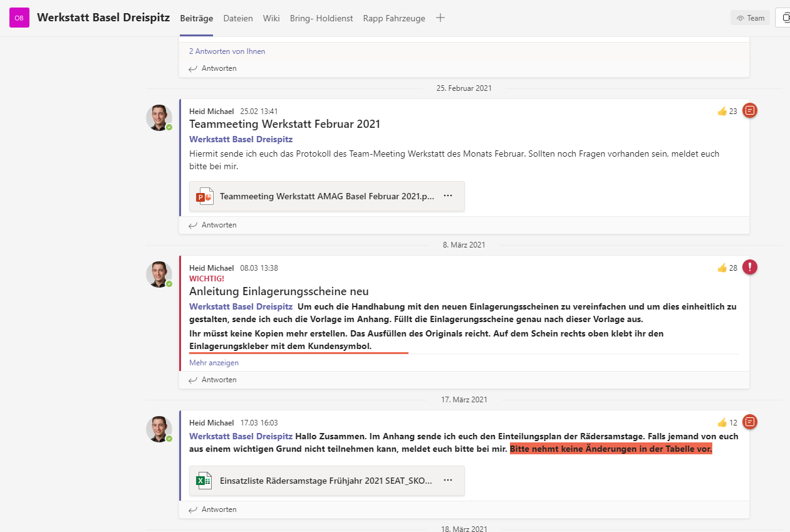This screenshot has height=532, width=790.
Task: Click the timestamp 17.03 16:03
Action: 259,423
